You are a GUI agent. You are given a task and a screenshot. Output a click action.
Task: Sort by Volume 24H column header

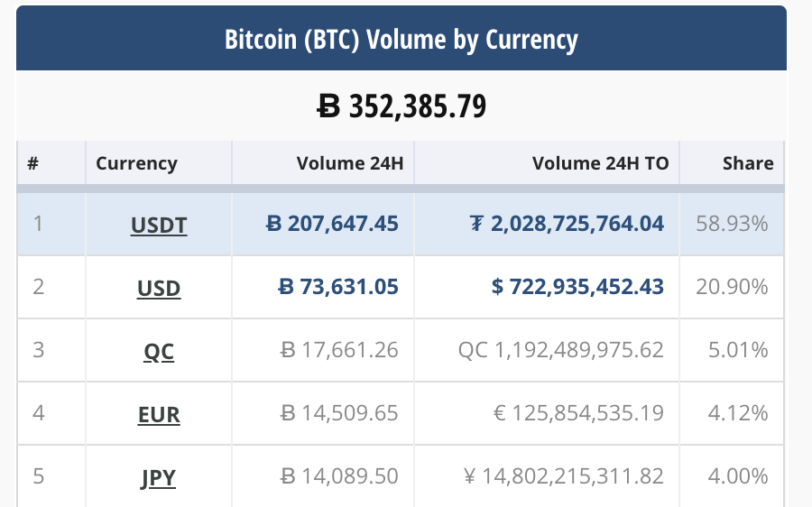[x=347, y=163]
